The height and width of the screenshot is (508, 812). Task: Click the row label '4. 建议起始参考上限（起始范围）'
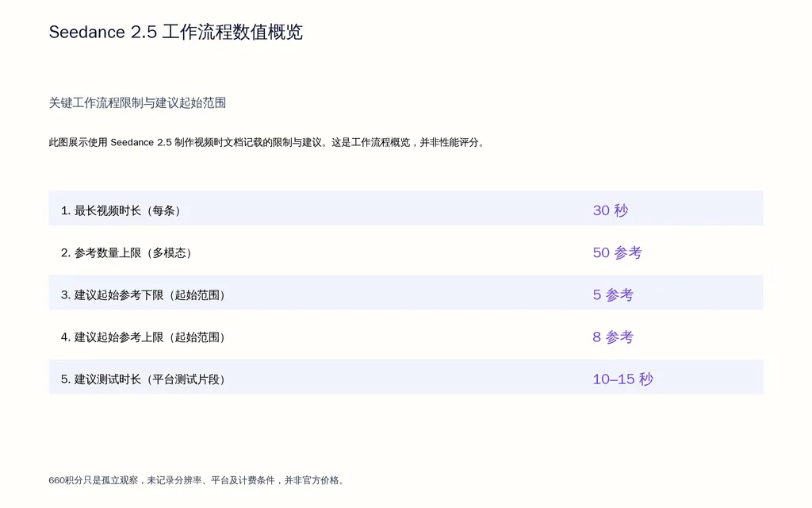(144, 337)
